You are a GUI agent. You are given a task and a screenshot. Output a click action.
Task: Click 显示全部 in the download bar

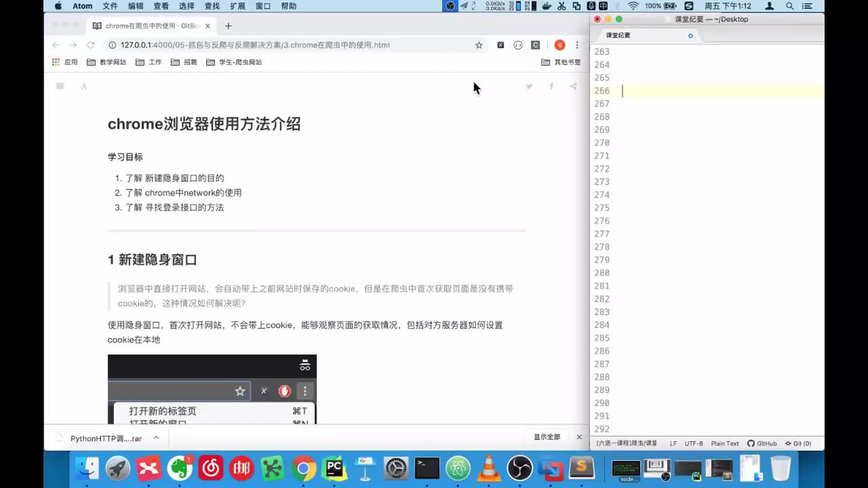pyautogui.click(x=547, y=437)
